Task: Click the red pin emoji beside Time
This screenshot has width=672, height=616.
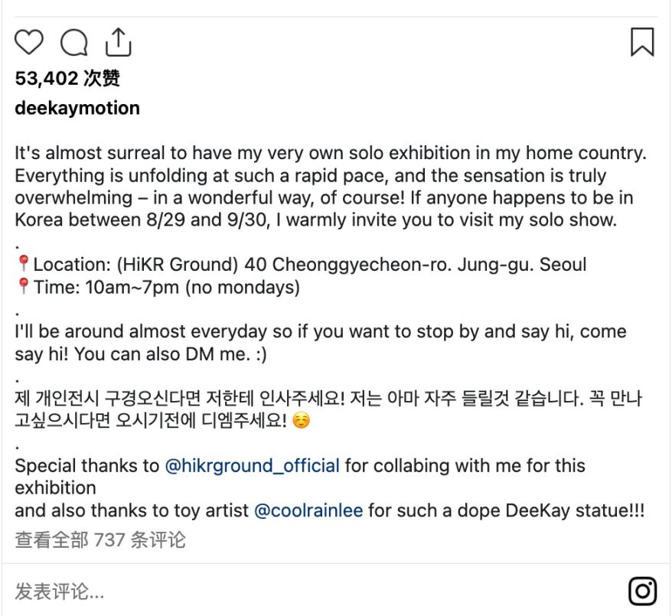Action: coord(23,288)
